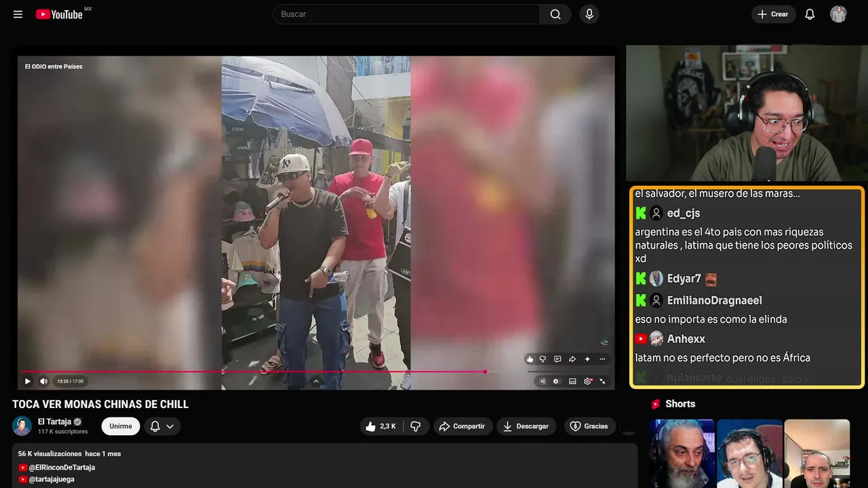Click the 56 K visualizaciones text
The image size is (868, 488).
[50, 453]
